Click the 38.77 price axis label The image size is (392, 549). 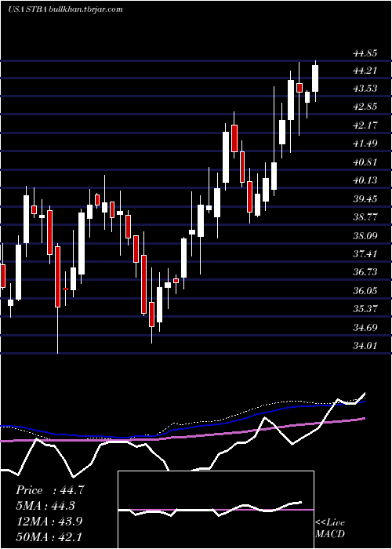pyautogui.click(x=365, y=217)
